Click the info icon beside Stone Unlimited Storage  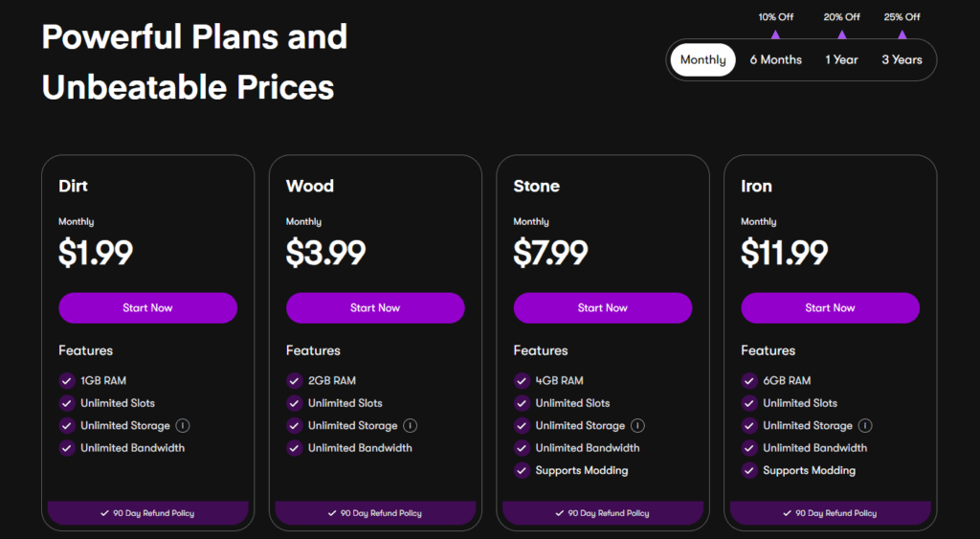[x=637, y=426]
